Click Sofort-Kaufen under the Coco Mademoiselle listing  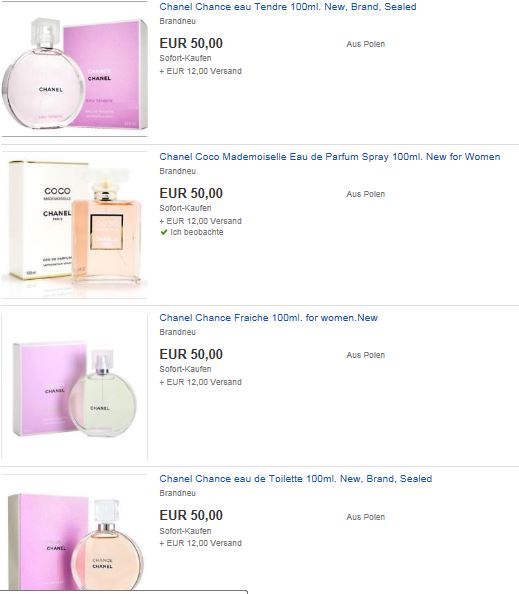click(x=185, y=208)
